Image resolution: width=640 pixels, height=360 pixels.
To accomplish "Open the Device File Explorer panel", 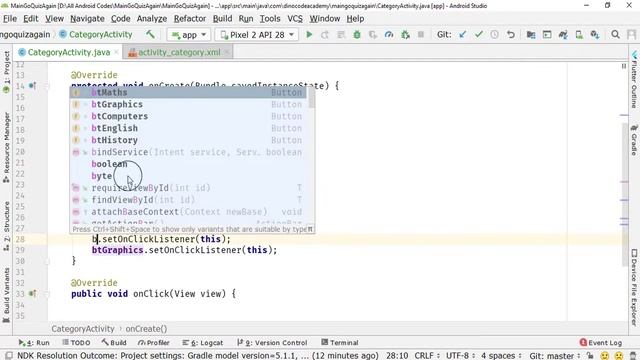I will [634, 287].
